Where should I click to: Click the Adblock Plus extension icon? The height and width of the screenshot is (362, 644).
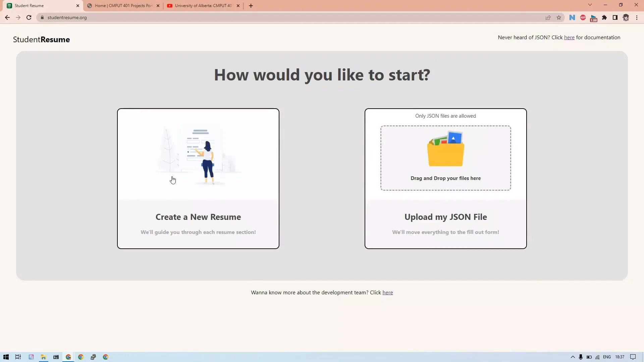click(583, 17)
